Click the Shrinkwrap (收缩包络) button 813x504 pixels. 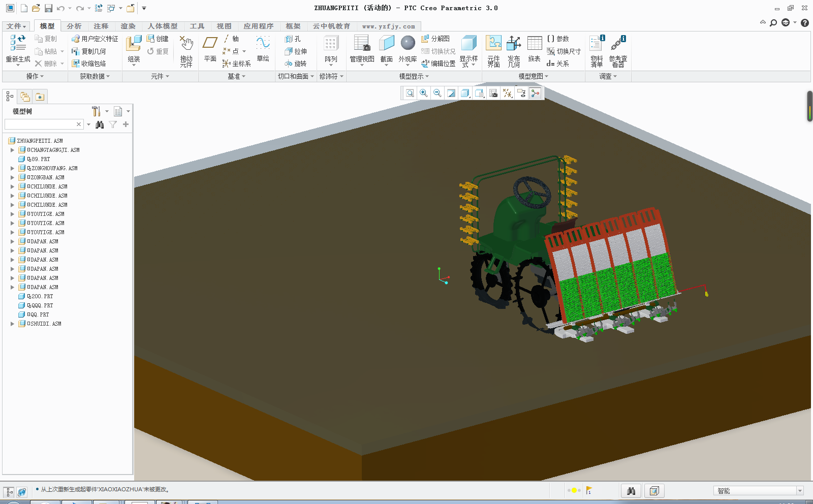pos(88,64)
